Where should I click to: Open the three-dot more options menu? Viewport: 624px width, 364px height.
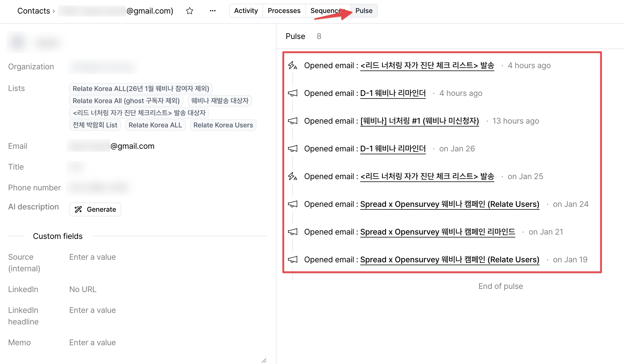213,11
